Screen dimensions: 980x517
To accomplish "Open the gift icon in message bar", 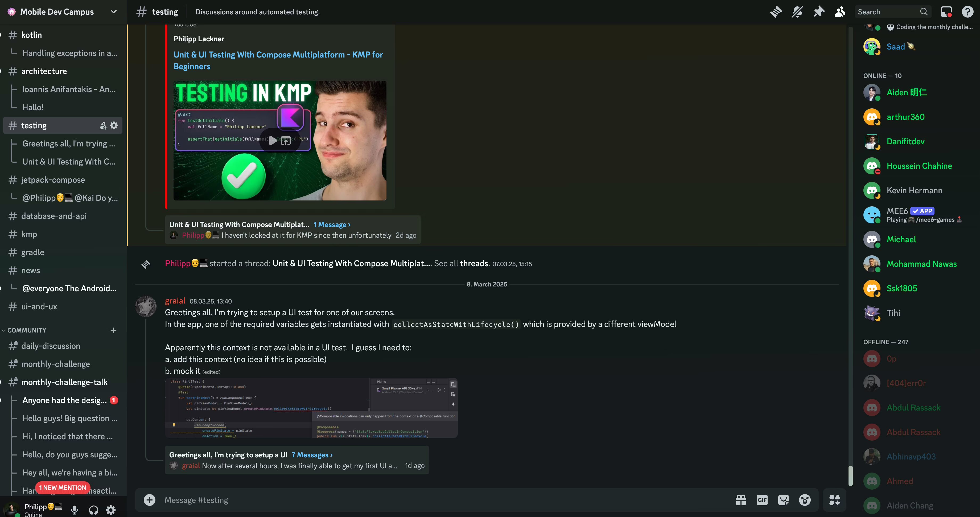I will pos(741,500).
